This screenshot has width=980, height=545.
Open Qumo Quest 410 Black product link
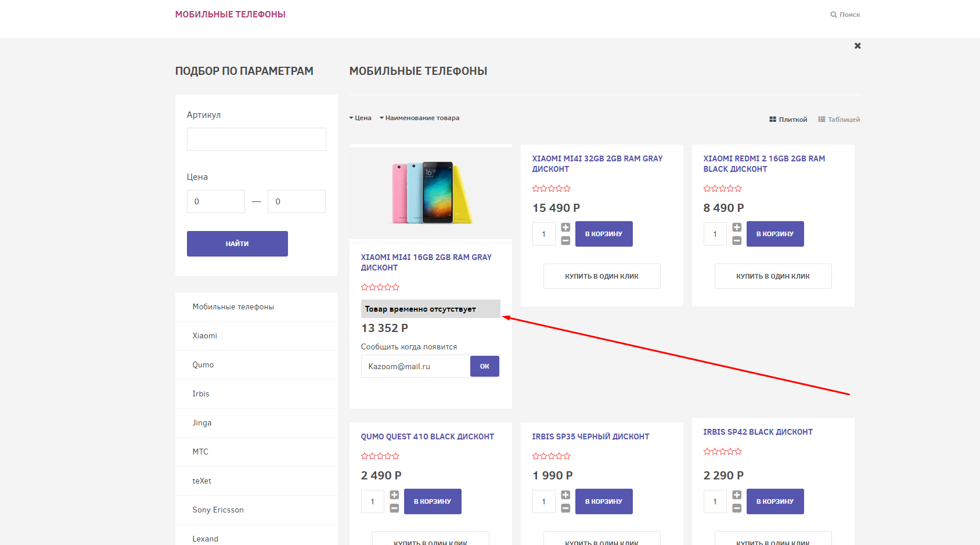pyautogui.click(x=427, y=436)
